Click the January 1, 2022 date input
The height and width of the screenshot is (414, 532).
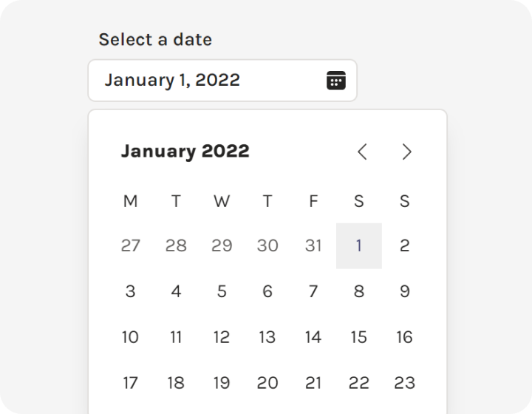point(222,81)
